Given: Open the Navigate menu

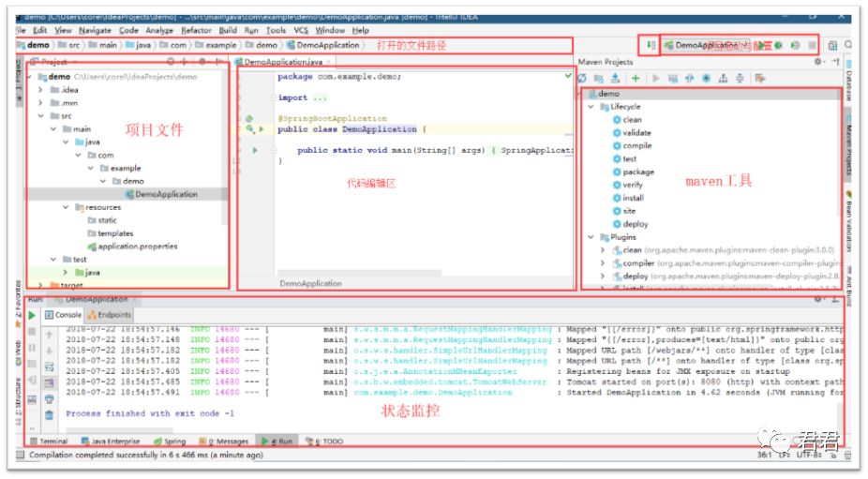Looking at the screenshot, I should pos(95,30).
